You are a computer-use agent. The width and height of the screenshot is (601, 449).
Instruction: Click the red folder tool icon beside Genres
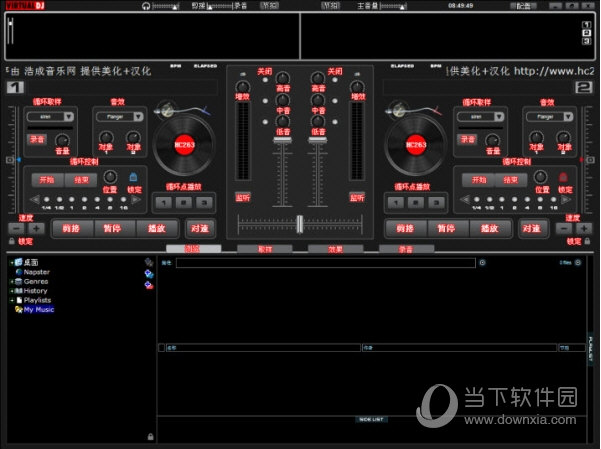tap(149, 285)
